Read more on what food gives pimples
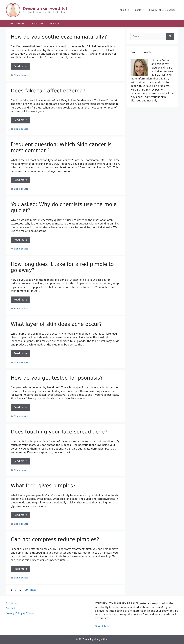Viewport: 184px width, 644px height. 20,515
